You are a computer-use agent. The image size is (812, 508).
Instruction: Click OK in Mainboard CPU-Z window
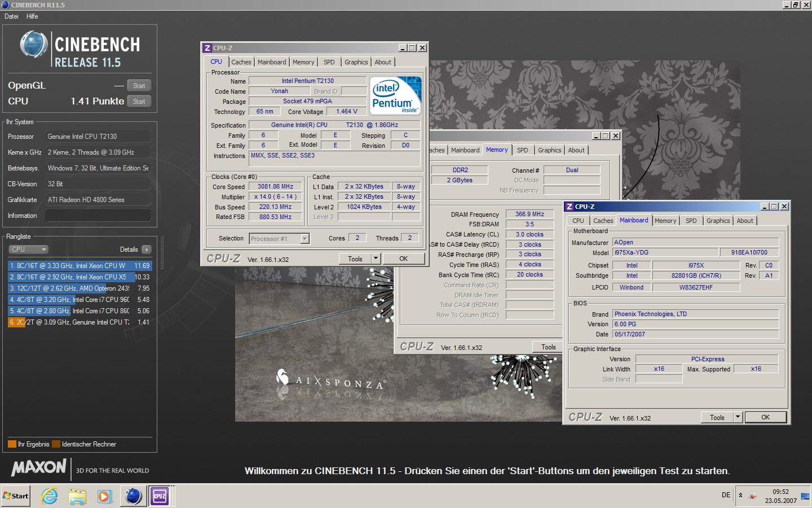point(765,417)
